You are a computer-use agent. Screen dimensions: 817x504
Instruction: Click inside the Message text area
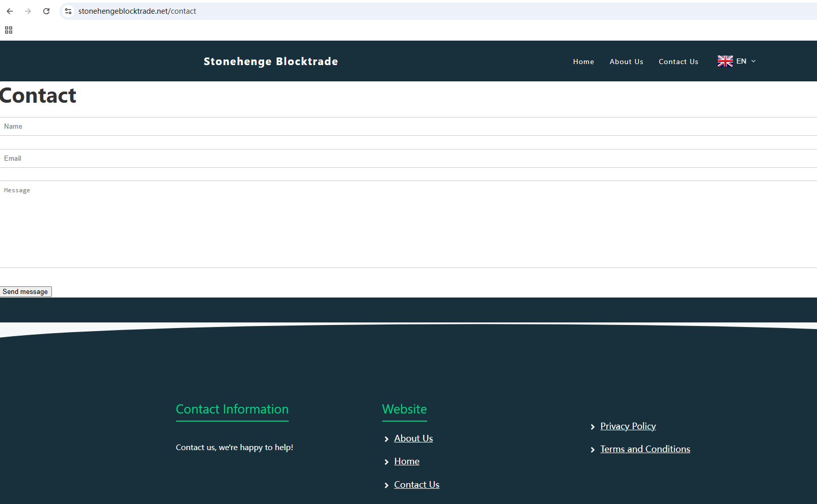click(408, 224)
